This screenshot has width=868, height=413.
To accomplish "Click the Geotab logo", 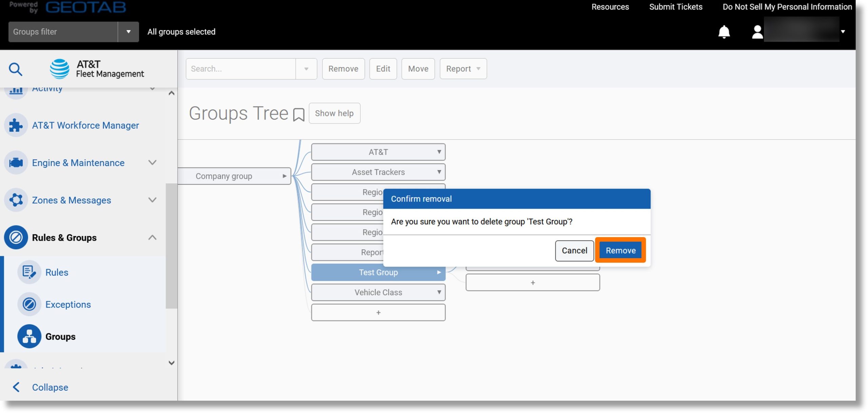I will click(x=85, y=7).
